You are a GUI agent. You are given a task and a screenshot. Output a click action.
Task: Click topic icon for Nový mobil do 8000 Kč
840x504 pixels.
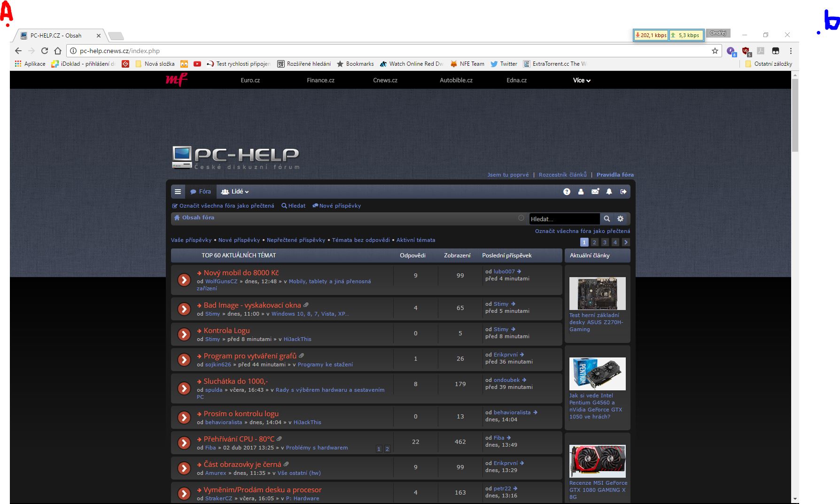[x=184, y=280]
